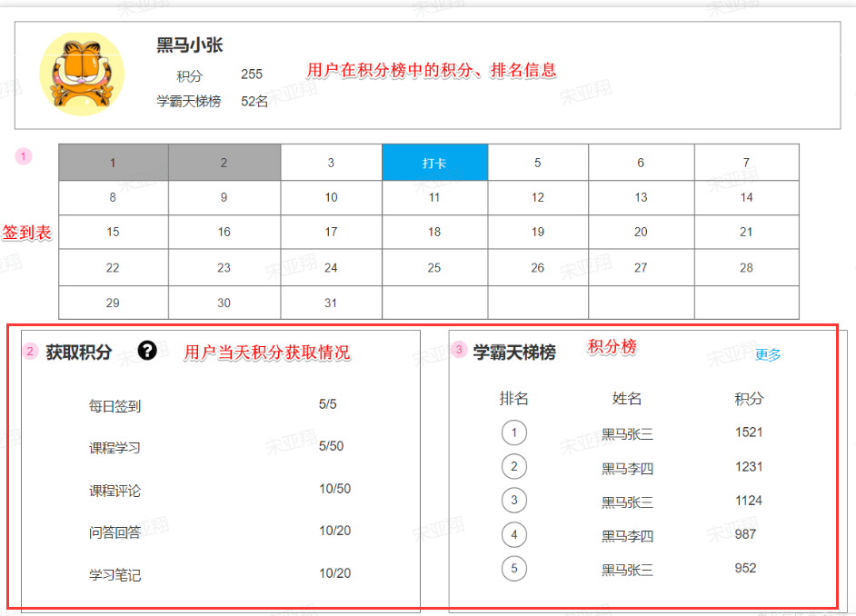Click the 积分 leaderboard column header
Screen dimensions: 856x616
point(749,398)
